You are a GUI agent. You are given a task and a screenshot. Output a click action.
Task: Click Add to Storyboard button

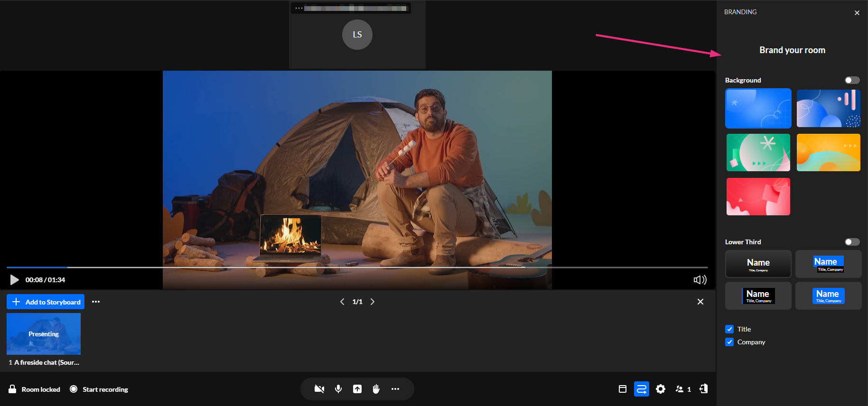[x=46, y=302]
